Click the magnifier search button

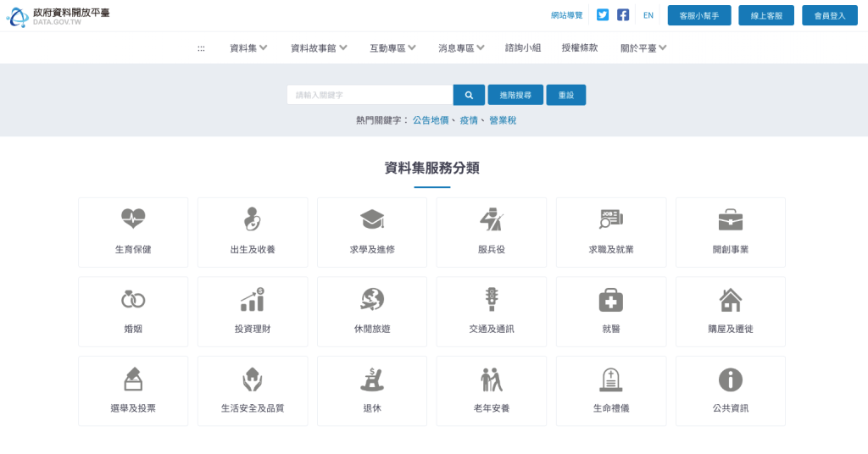[x=469, y=95]
